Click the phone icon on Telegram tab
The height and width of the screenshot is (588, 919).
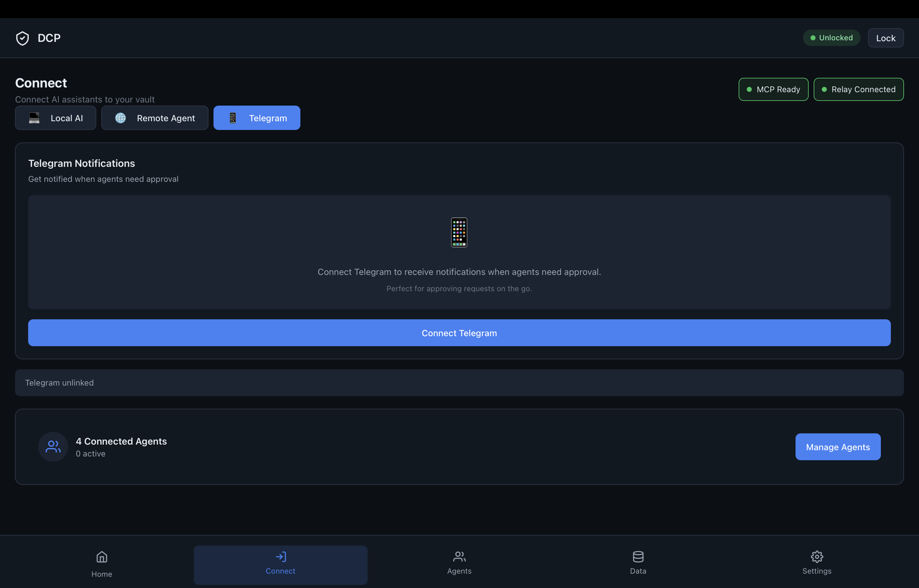pos(233,118)
